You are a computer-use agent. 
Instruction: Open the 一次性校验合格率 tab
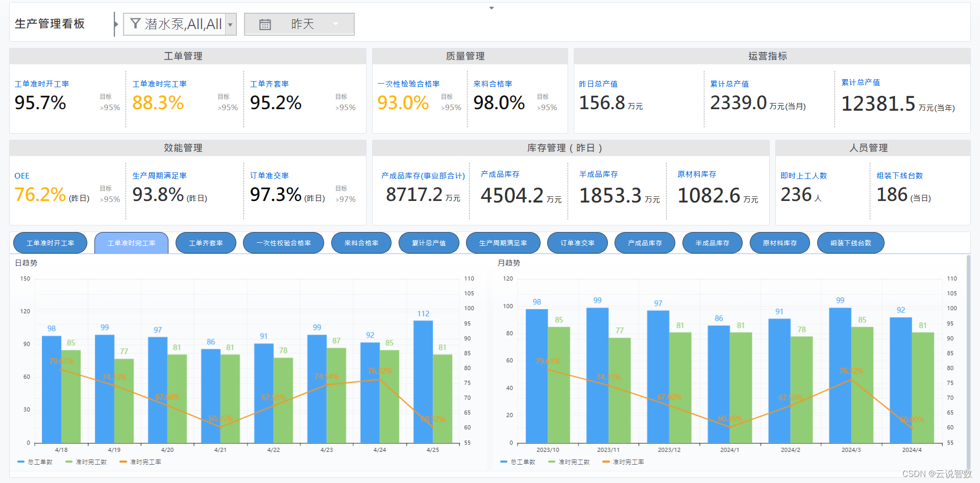tap(284, 243)
